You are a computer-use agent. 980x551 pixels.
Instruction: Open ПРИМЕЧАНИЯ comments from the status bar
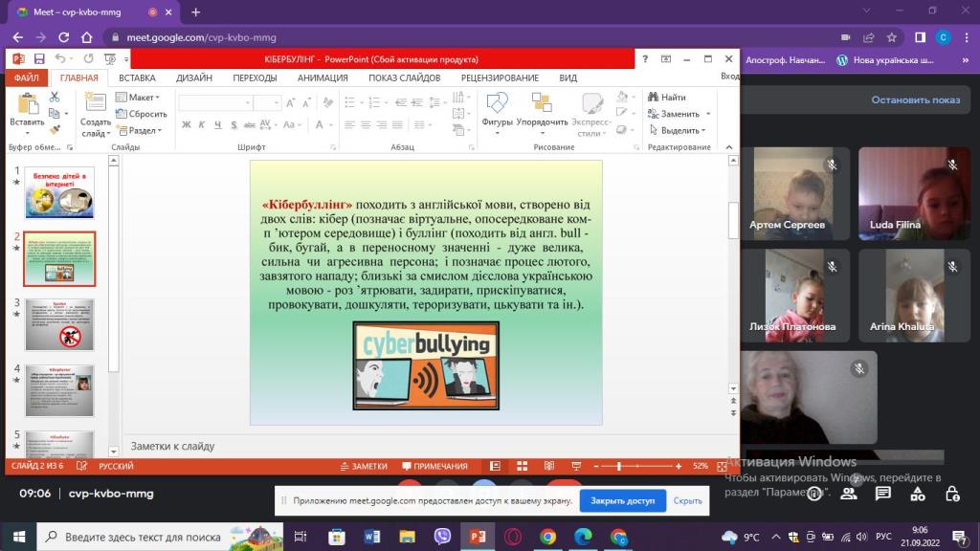[x=435, y=466]
